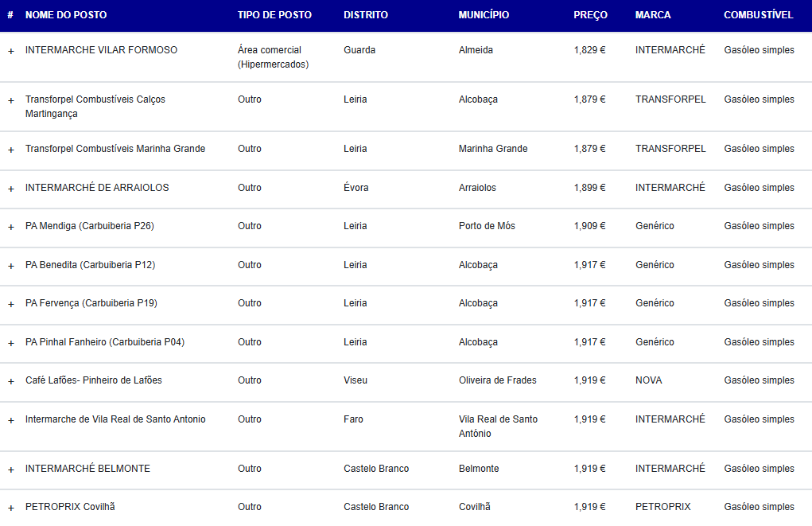Click Gasóleo simples in PETROPRIX Covilhã row
Screen dimensions: 812x526
pyautogui.click(x=759, y=507)
